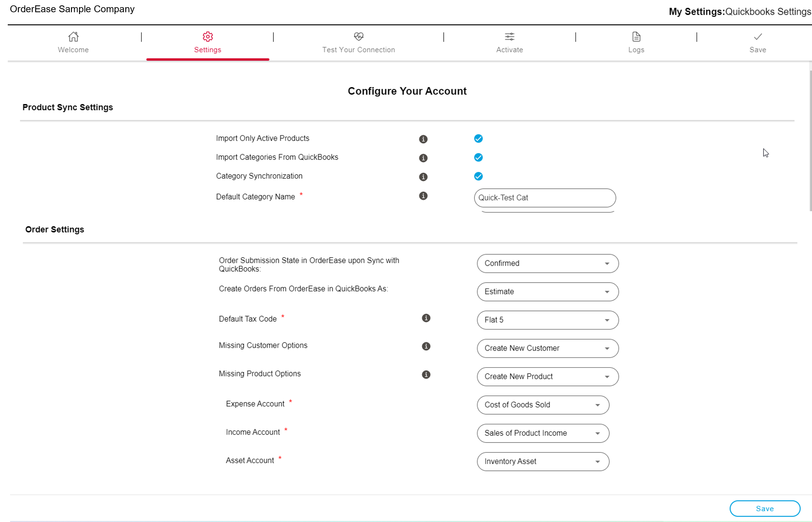Click the Activate sliders icon

coord(510,37)
